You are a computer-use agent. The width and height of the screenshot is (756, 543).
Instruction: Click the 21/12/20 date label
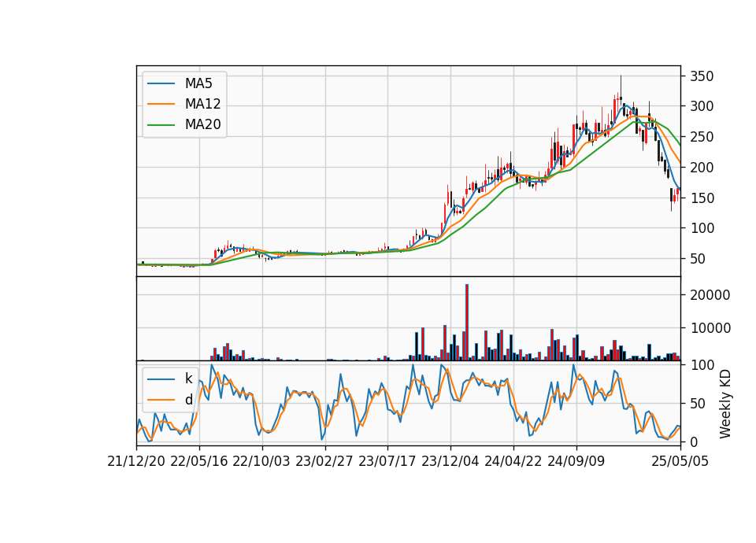136,461
